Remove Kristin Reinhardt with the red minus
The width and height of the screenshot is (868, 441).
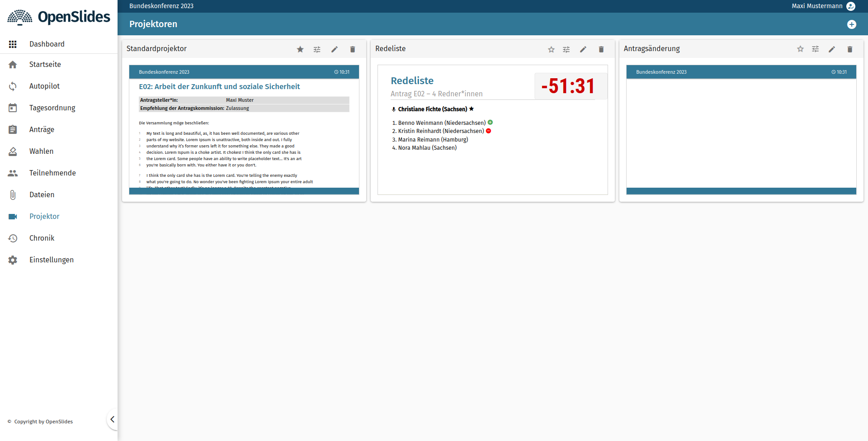click(489, 131)
